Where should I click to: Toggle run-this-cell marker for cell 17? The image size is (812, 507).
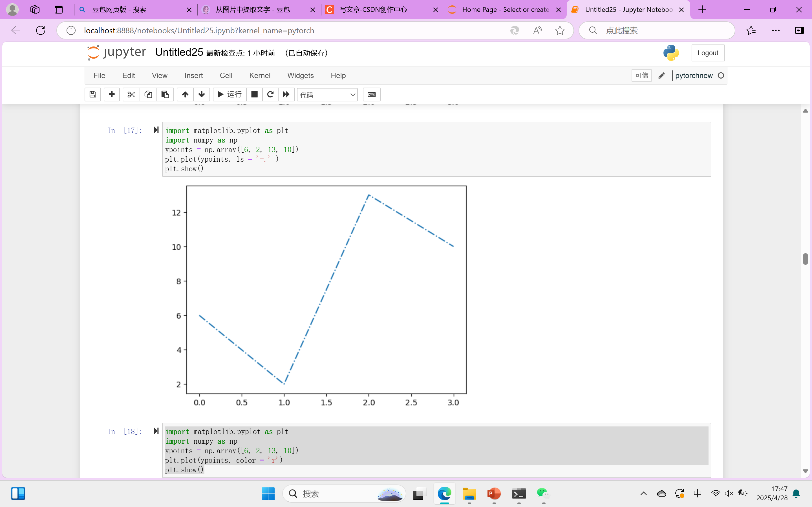tap(156, 130)
